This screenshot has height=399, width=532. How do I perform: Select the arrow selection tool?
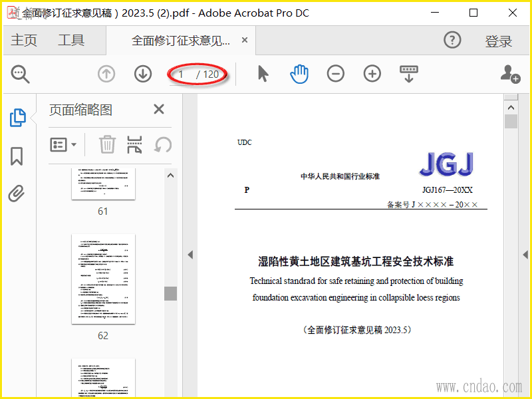[263, 74]
